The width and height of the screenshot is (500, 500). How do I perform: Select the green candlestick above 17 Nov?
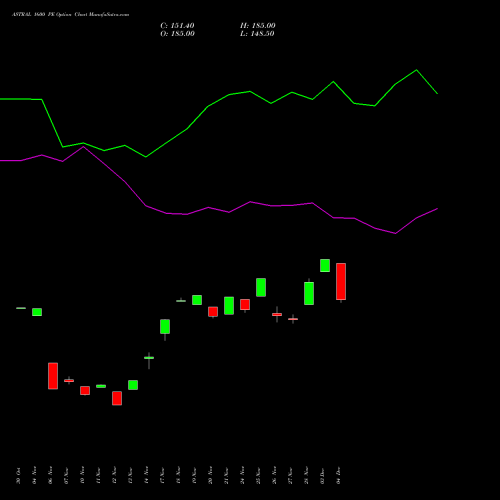[x=165, y=327]
